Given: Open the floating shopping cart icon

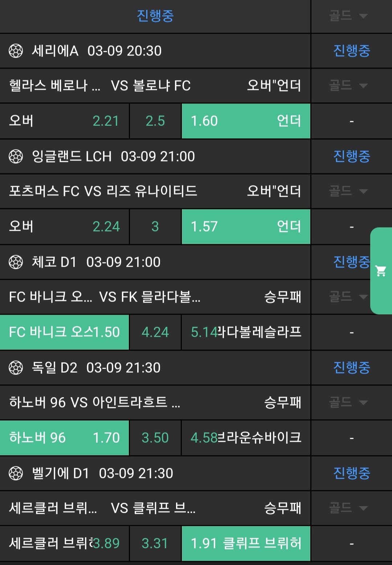Looking at the screenshot, I should point(381,271).
